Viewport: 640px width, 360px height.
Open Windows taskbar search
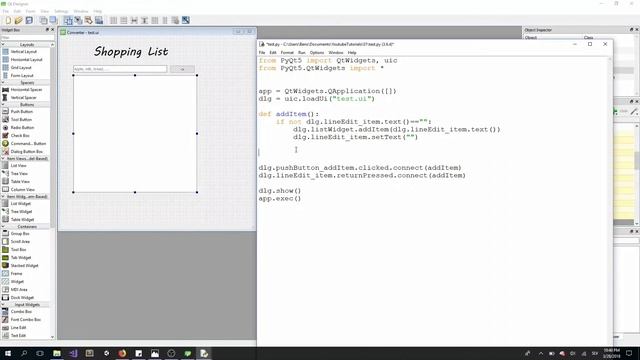coord(24,353)
